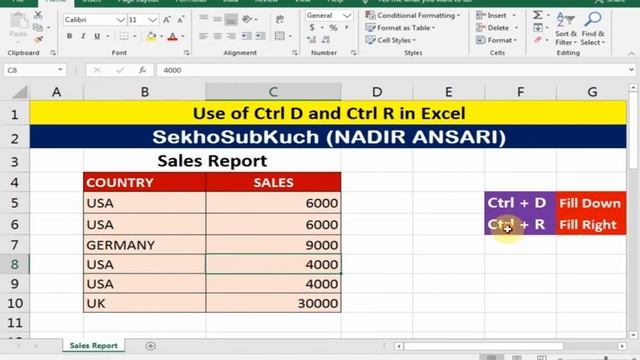Click the Fill down-arrow icon in Editing
Viewport: 640px width, 360px height.
pos(538,28)
